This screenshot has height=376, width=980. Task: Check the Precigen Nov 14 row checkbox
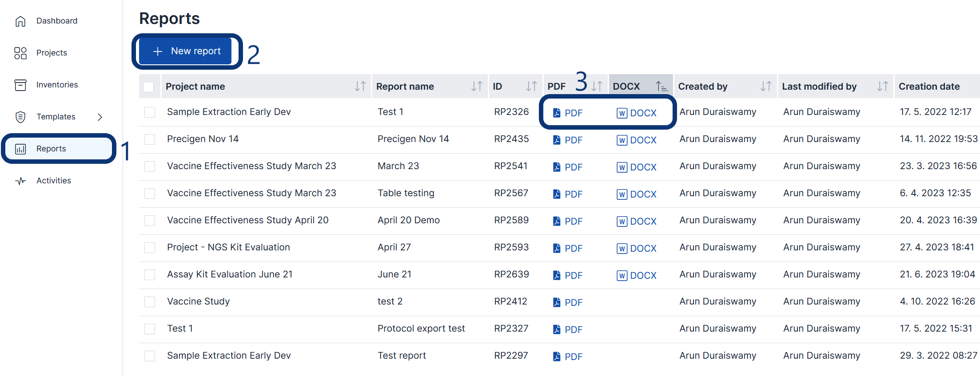point(150,139)
